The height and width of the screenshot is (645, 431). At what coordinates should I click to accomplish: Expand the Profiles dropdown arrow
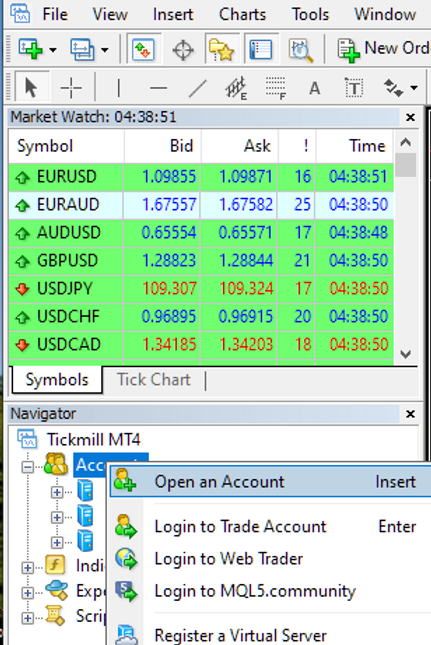105,50
